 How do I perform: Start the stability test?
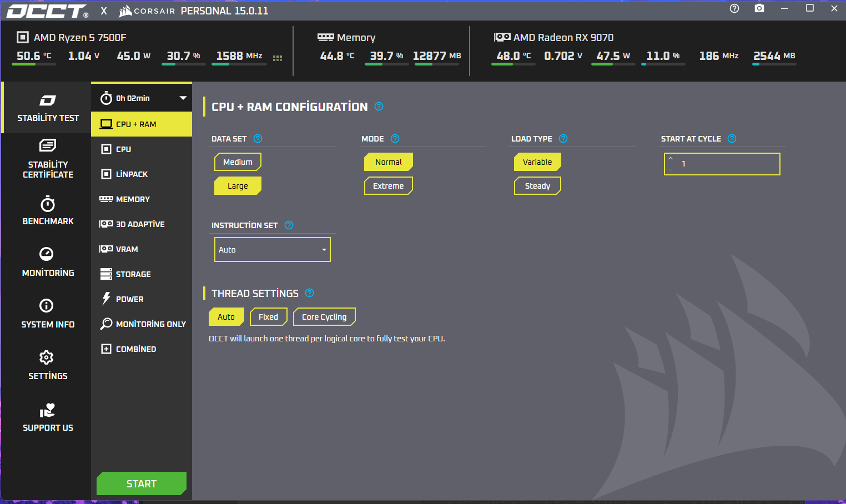click(142, 483)
